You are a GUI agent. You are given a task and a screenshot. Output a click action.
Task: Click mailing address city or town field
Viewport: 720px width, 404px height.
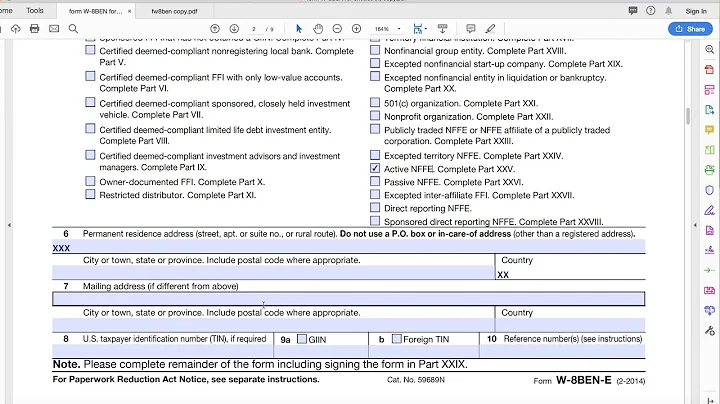pyautogui.click(x=273, y=325)
